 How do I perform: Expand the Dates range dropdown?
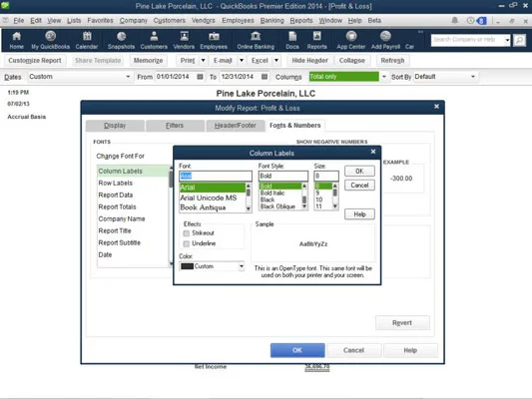coord(128,77)
